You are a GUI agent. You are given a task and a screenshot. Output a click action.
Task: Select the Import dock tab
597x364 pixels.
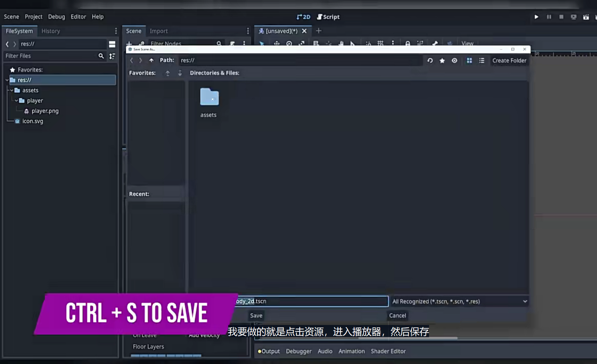point(159,31)
